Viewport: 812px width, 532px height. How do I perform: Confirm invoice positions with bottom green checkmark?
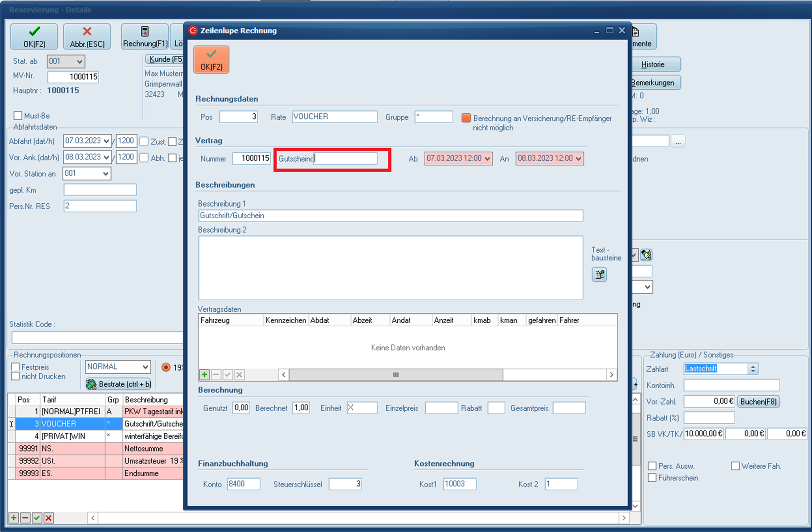pos(37,518)
